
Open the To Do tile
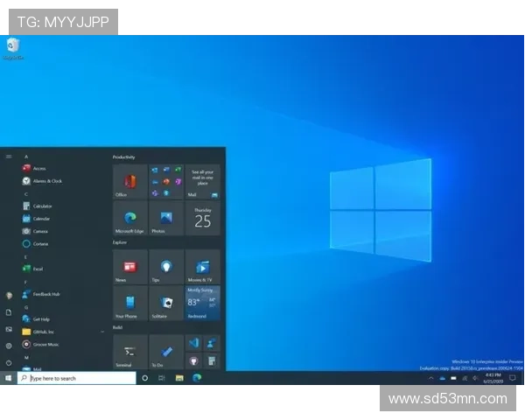pos(166,351)
